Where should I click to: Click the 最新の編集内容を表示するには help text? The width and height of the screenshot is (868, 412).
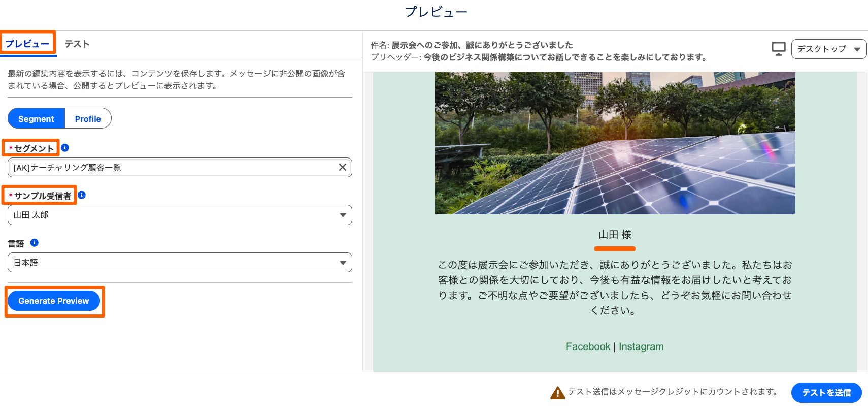(x=176, y=80)
